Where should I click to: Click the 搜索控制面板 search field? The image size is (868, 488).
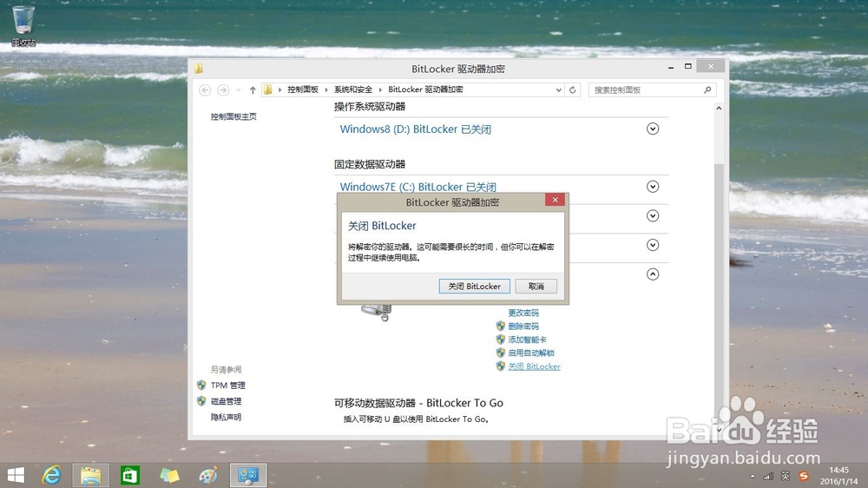pyautogui.click(x=652, y=89)
